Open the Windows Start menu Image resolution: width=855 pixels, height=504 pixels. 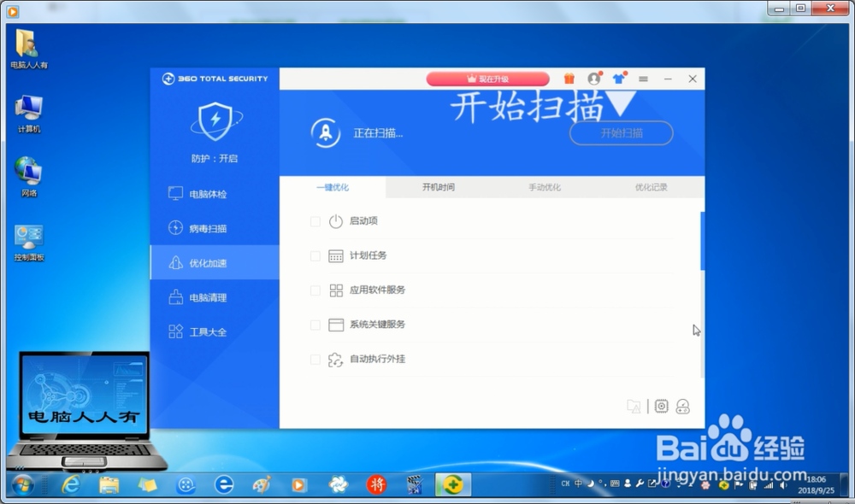coord(23,484)
